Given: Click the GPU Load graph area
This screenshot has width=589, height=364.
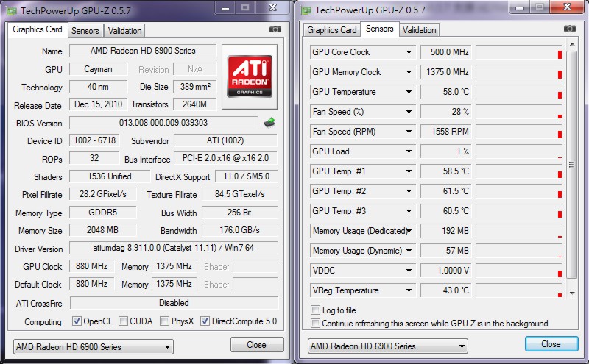Looking at the screenshot, I should 519,151.
